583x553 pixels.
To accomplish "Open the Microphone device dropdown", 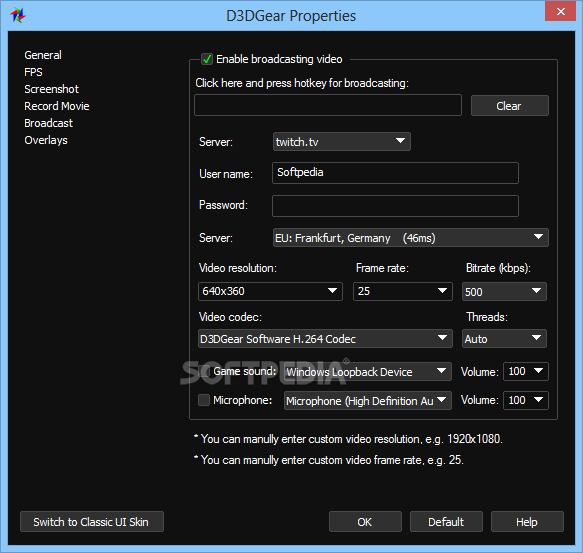I will 368,401.
